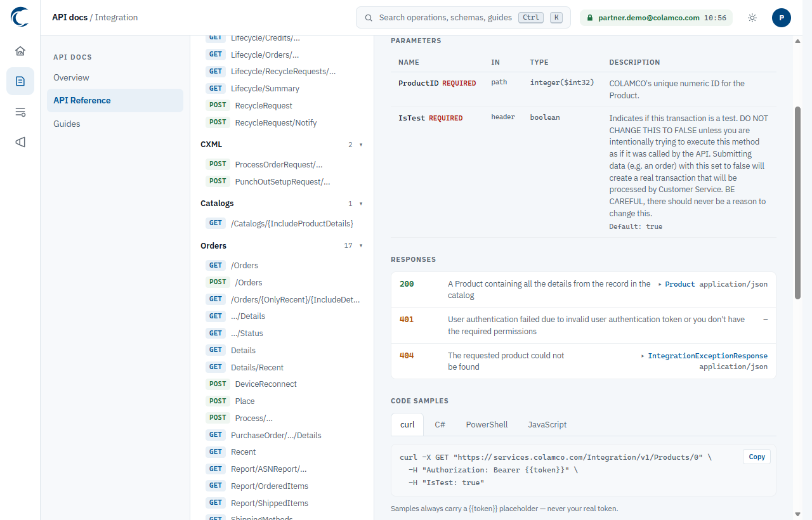Select the API docs document icon
Viewport: 812px width, 520px height.
[x=20, y=81]
